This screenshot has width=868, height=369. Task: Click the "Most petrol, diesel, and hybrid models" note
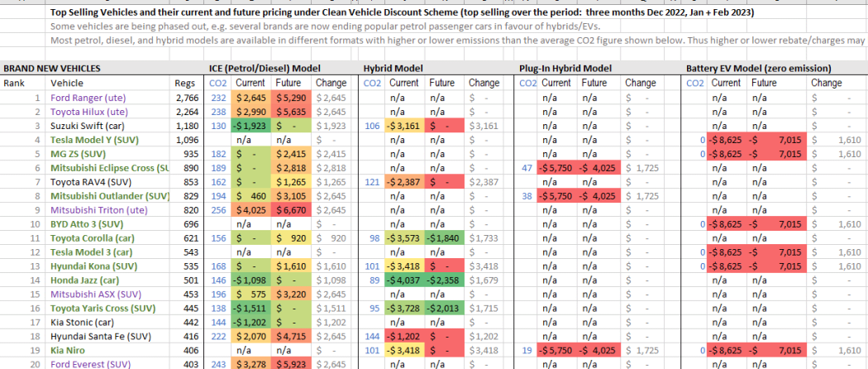457,41
